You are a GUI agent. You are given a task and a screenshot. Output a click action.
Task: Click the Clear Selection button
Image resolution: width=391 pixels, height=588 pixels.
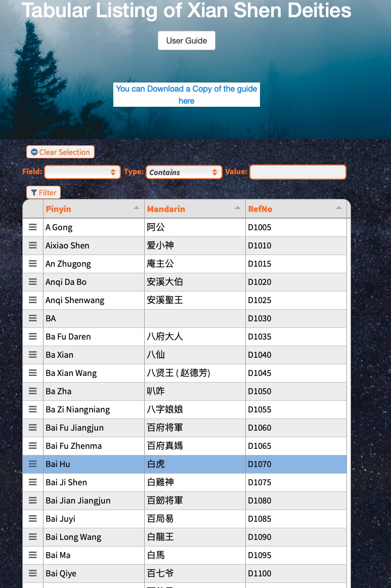[x=60, y=152]
